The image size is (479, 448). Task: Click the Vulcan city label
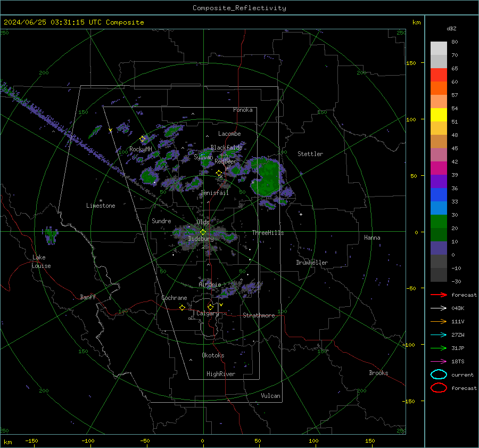pos(271,396)
